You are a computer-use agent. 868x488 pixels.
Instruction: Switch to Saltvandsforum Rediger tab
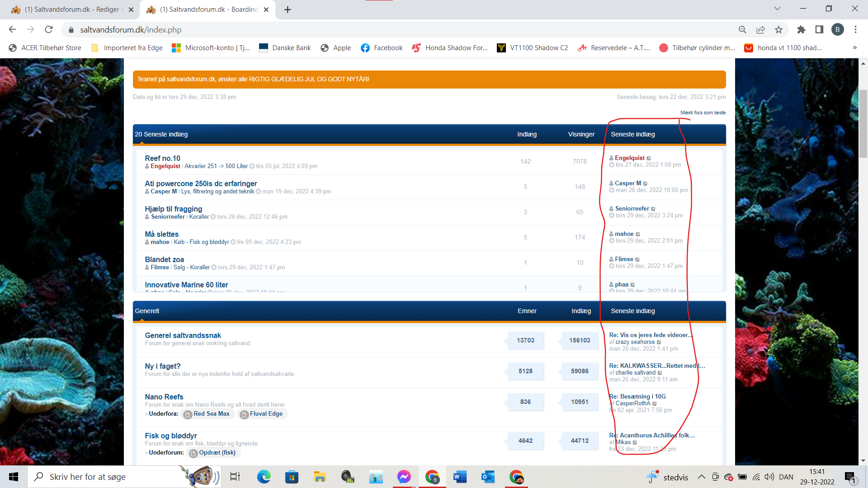point(72,9)
